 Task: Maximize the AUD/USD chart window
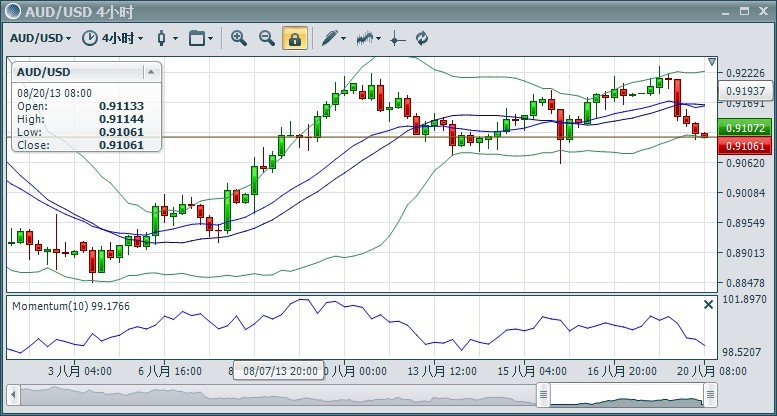click(744, 11)
